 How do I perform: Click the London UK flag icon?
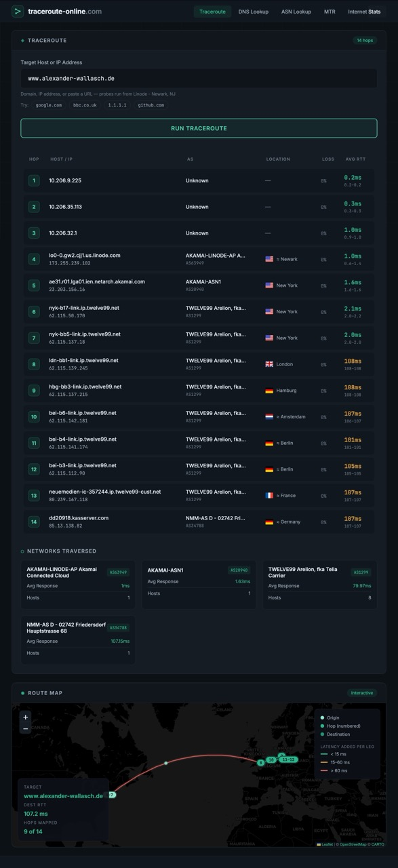click(269, 364)
